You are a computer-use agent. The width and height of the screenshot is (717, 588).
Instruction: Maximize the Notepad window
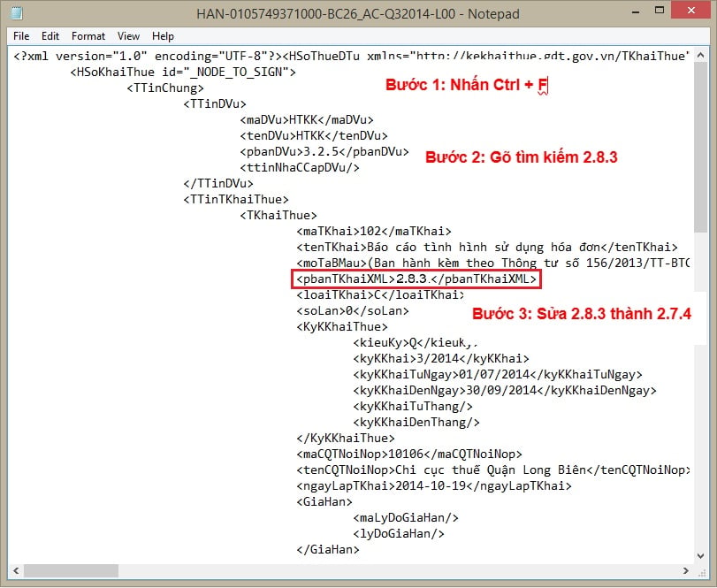coord(660,11)
